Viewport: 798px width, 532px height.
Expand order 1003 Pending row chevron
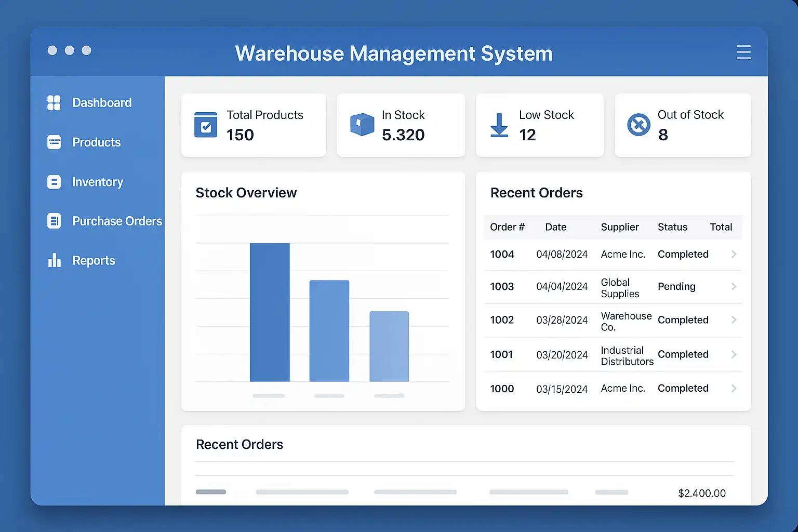click(734, 286)
